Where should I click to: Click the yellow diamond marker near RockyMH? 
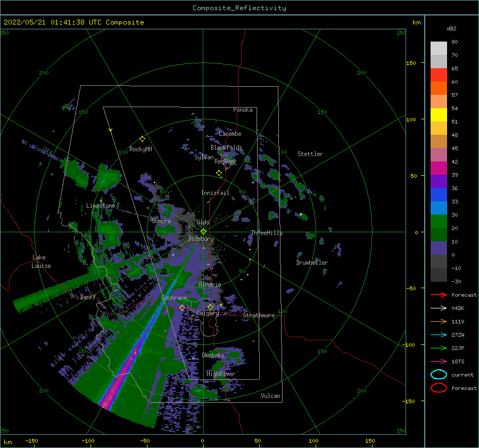(x=142, y=139)
